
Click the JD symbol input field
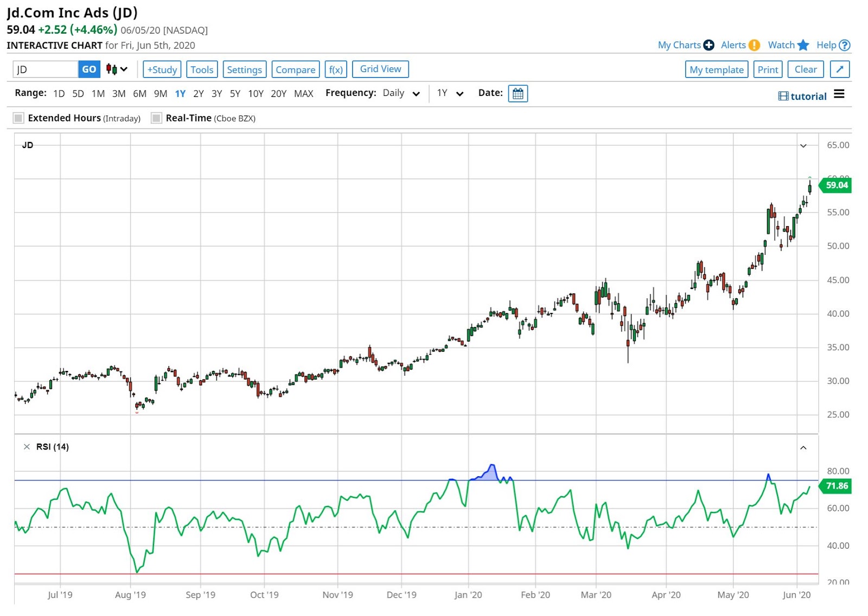(x=46, y=69)
